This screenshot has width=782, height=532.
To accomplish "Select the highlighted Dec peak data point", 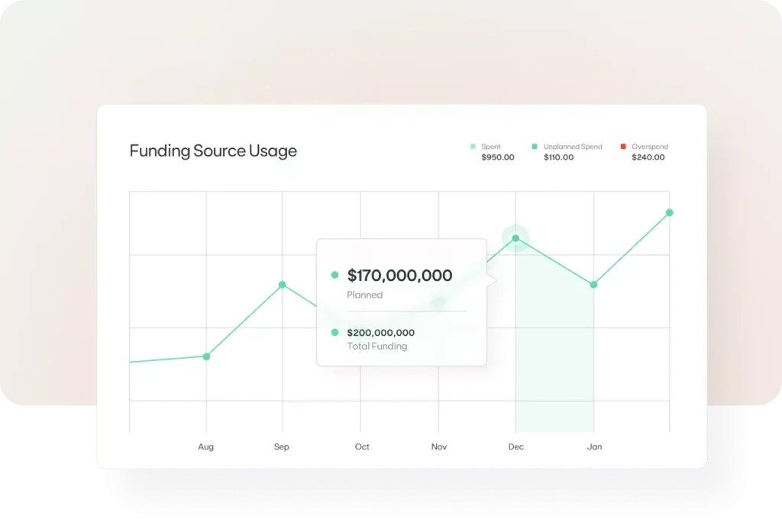I will (x=516, y=238).
